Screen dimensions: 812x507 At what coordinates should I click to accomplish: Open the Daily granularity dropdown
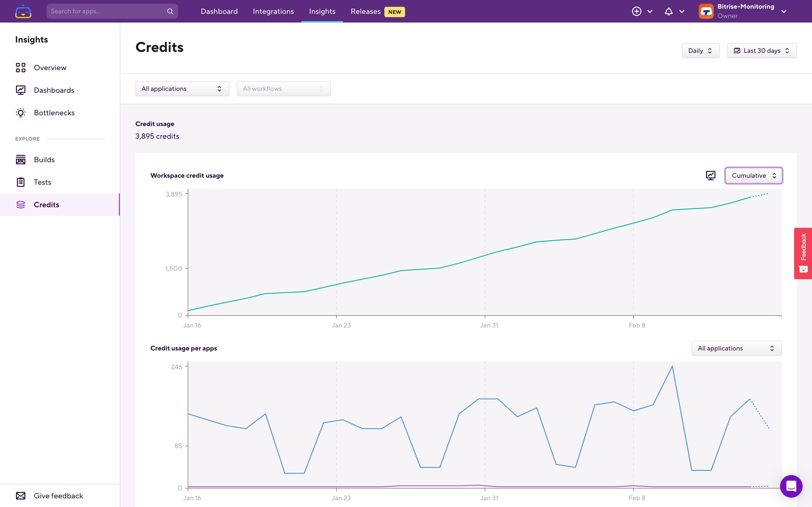700,51
